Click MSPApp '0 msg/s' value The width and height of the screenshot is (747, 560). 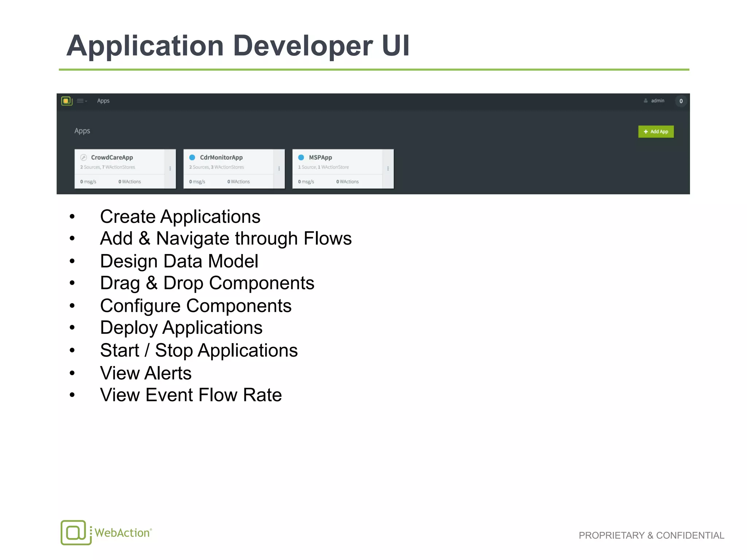point(306,182)
